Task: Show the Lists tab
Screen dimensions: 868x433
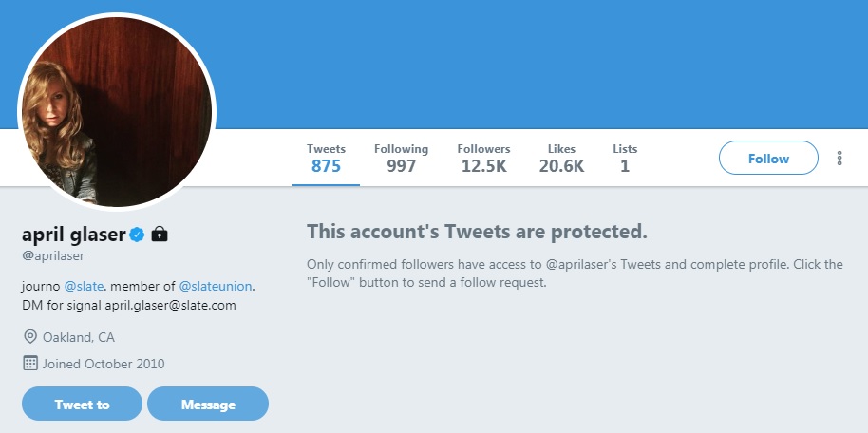Action: coord(625,159)
